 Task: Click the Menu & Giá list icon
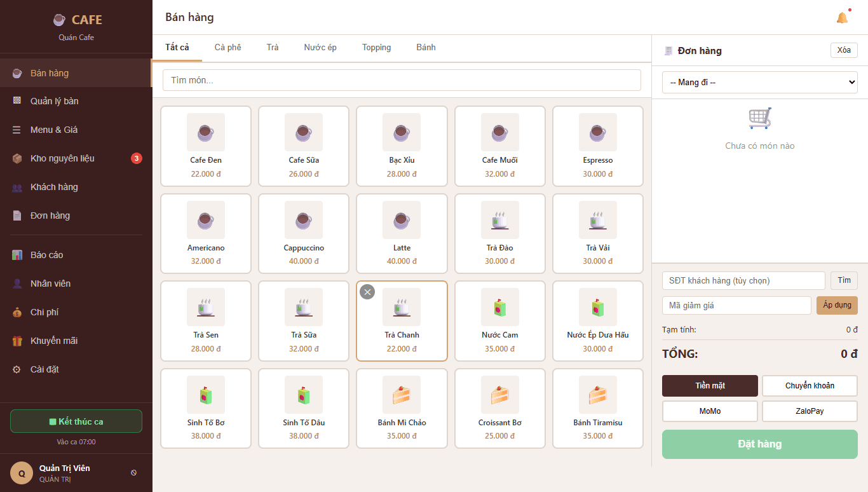[x=17, y=130]
